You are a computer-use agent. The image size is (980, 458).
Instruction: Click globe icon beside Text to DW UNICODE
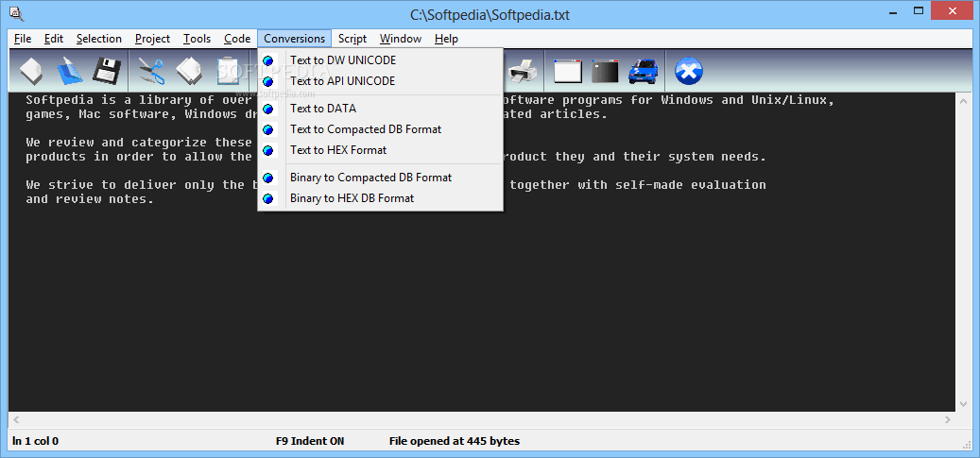(x=268, y=60)
